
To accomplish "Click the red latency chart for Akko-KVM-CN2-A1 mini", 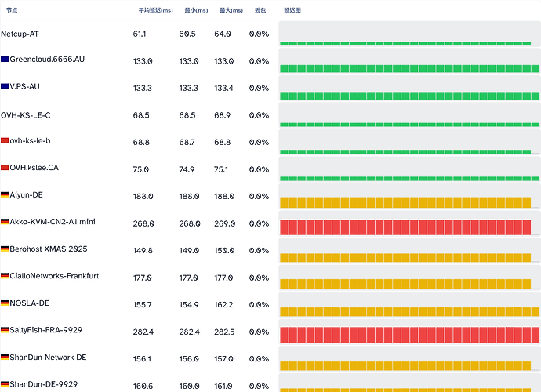I will point(409,223).
